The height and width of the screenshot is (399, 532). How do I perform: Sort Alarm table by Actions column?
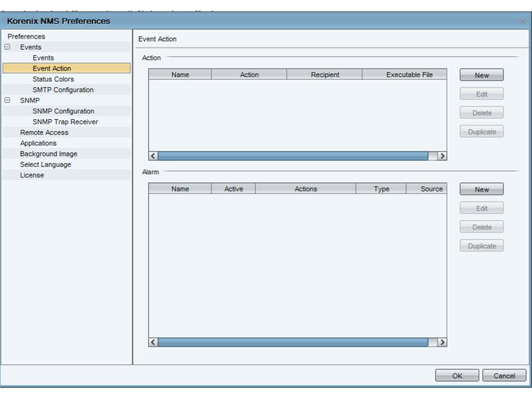point(306,189)
